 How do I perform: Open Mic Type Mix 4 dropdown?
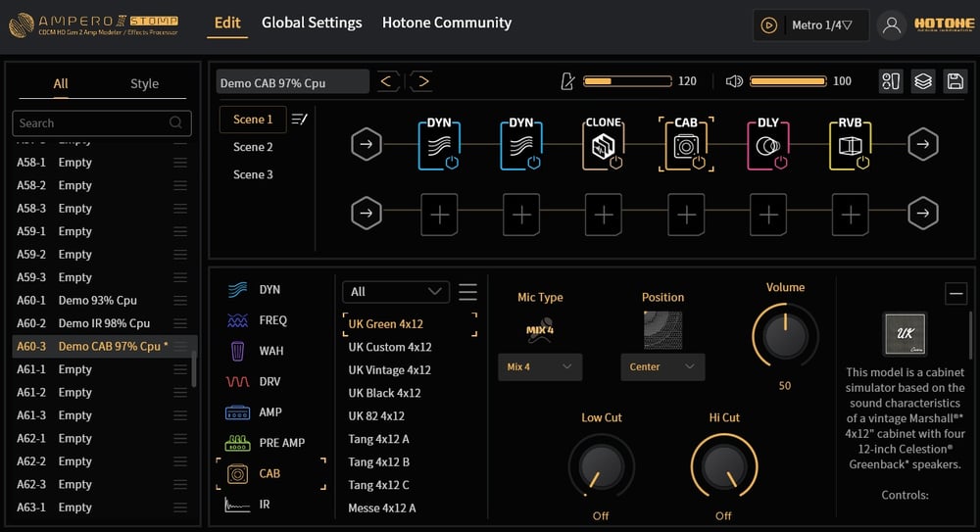pos(540,367)
